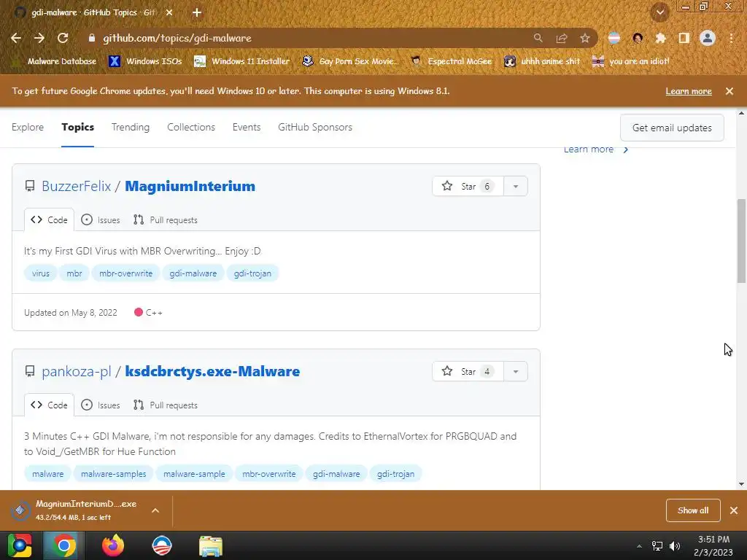The height and width of the screenshot is (560, 747).
Task: Click the volume speaker tray icon
Action: click(x=675, y=545)
